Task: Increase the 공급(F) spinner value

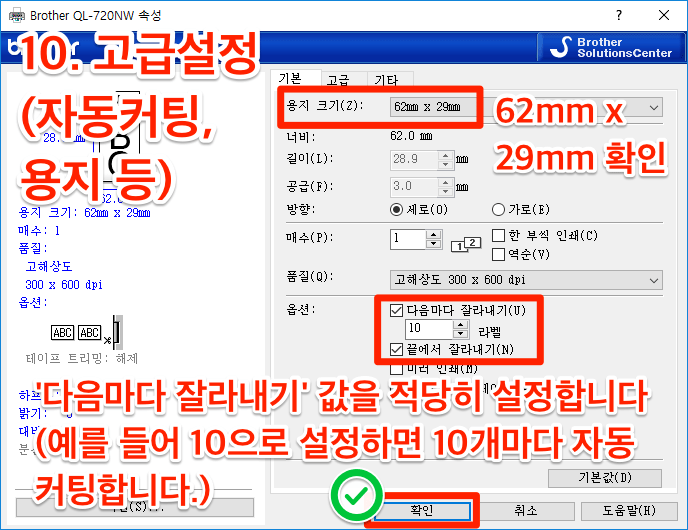Action: 445,182
